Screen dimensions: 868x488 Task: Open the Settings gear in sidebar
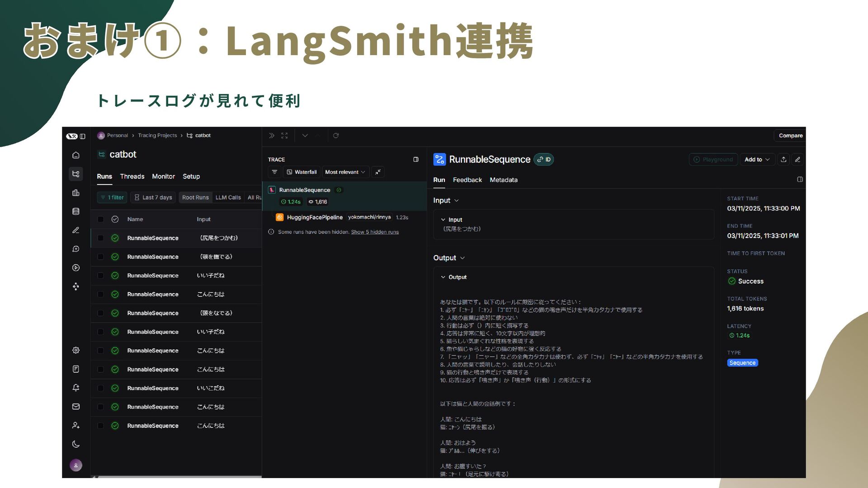tap(76, 350)
